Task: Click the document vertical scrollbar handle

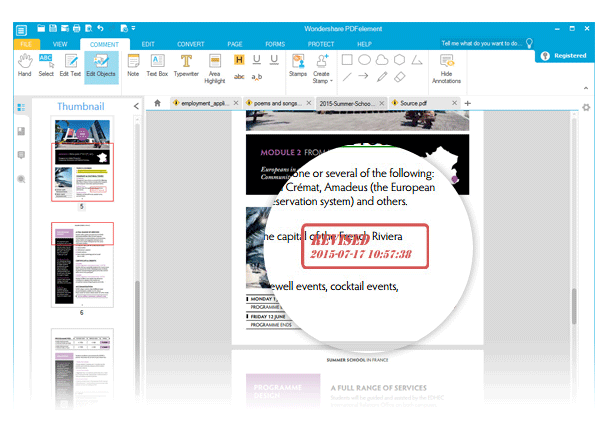Action: pyautogui.click(x=574, y=306)
